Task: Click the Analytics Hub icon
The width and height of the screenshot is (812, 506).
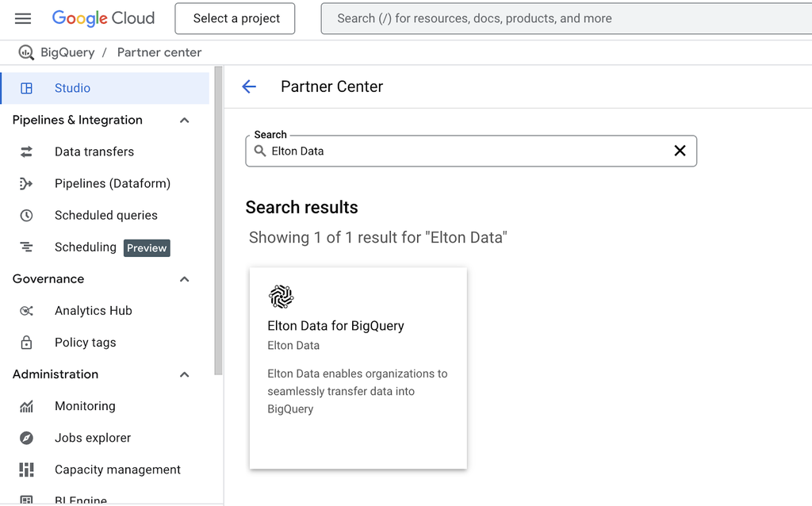Action: coord(26,311)
